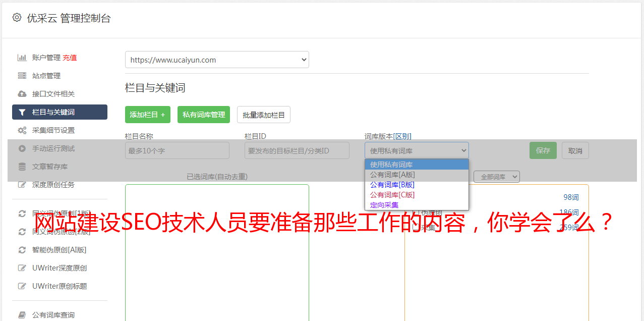Screen dimensions: 644x321
Task: Select 采集细节设置 in the sidebar
Action: point(53,130)
